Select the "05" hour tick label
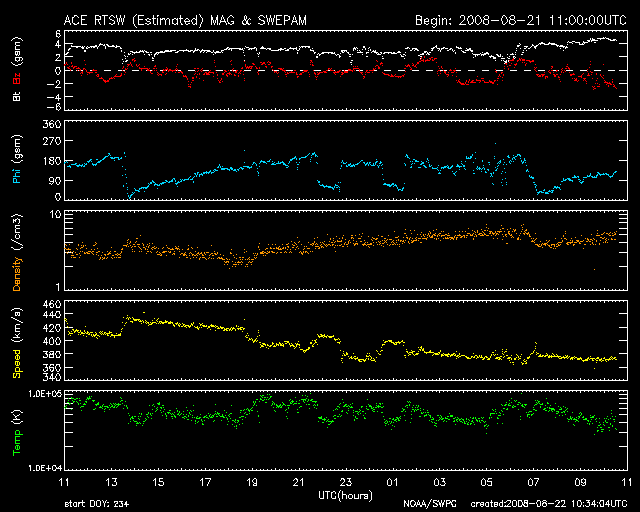The image size is (640, 512). coord(487,483)
